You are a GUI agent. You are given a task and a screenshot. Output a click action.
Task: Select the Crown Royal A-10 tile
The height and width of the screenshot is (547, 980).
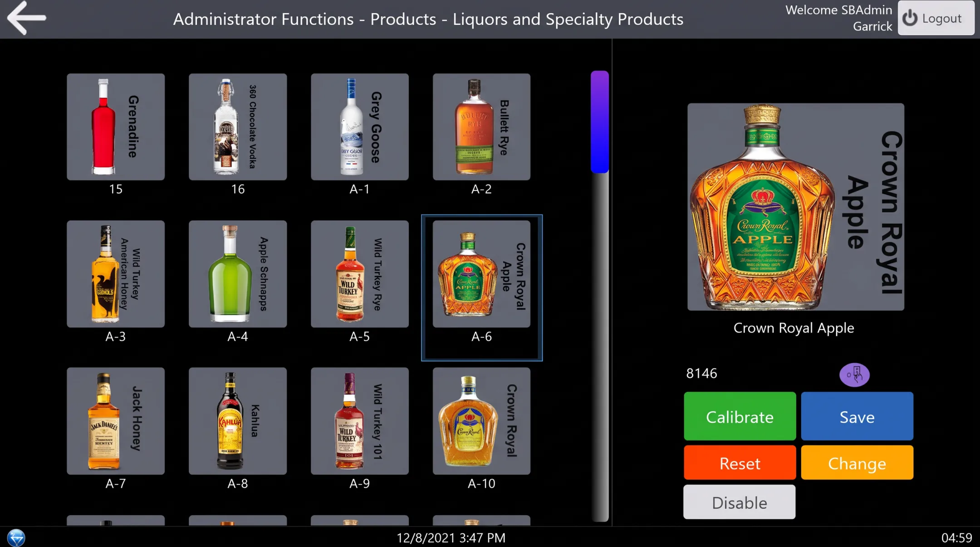coord(481,421)
